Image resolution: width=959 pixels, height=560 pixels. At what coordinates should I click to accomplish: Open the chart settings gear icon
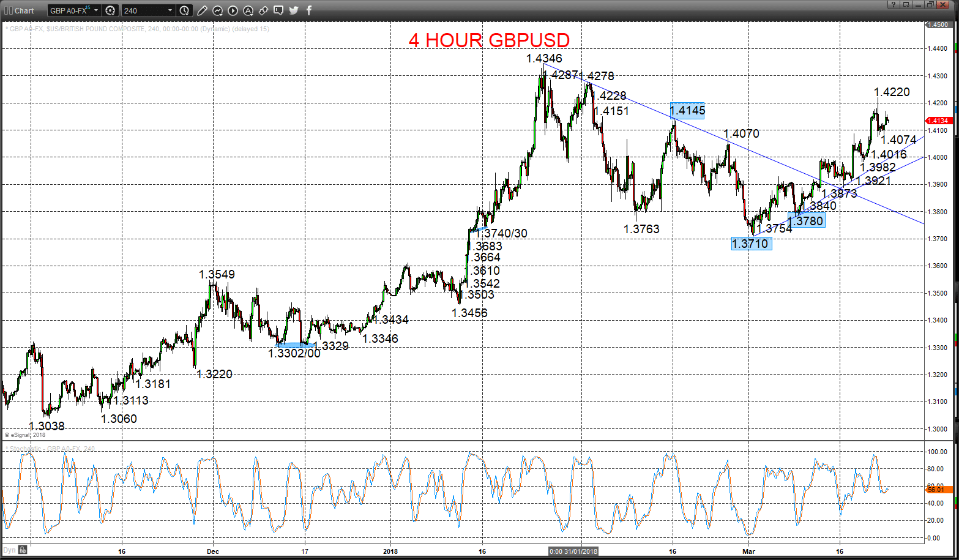tap(110, 10)
